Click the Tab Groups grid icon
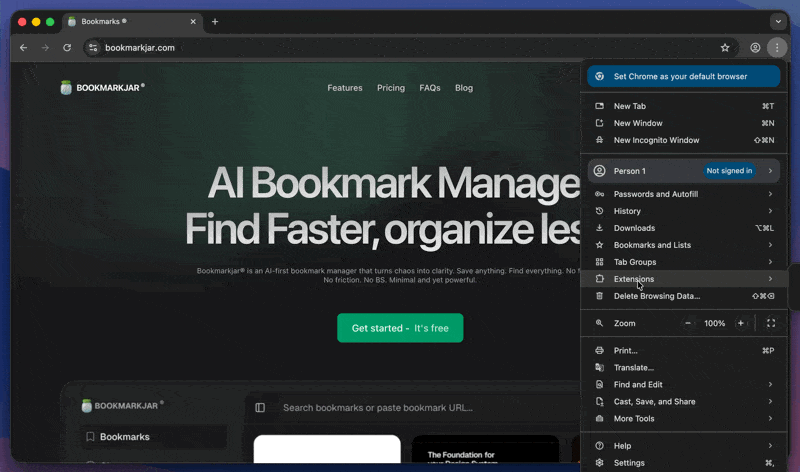This screenshot has height=472, width=800. (599, 262)
